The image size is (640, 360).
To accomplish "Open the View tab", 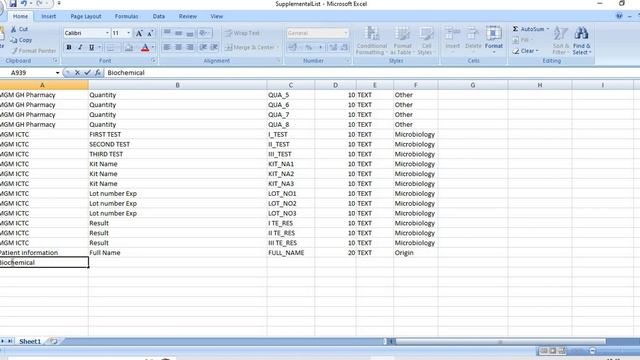I will 217,16.
